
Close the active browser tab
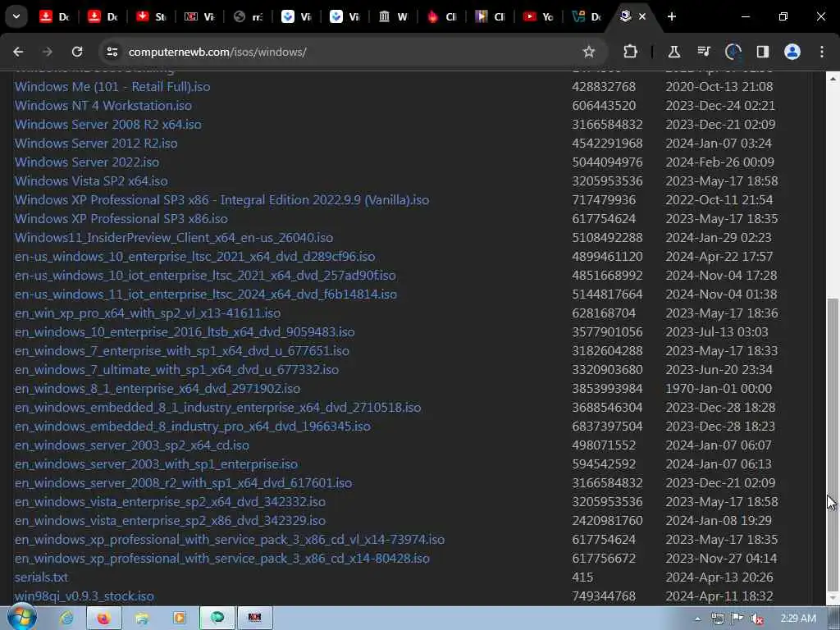point(642,16)
